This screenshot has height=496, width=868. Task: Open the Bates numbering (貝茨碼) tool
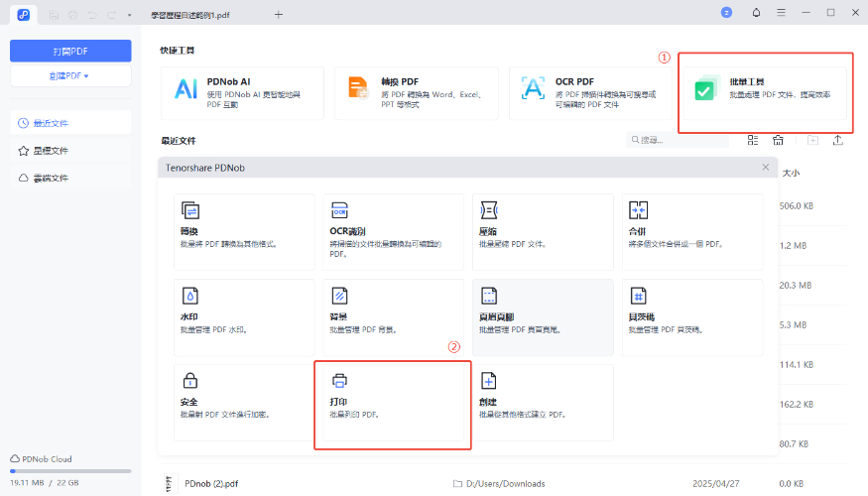[x=693, y=317]
